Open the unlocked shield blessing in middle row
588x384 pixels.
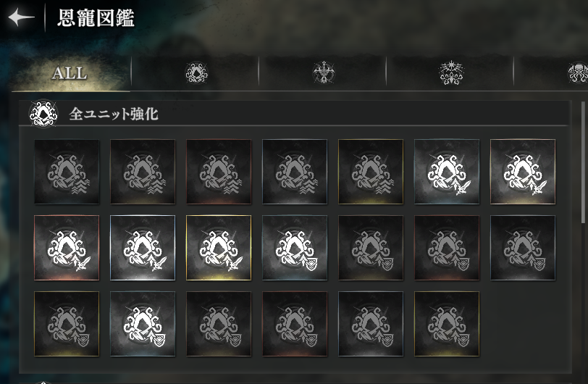click(295, 248)
